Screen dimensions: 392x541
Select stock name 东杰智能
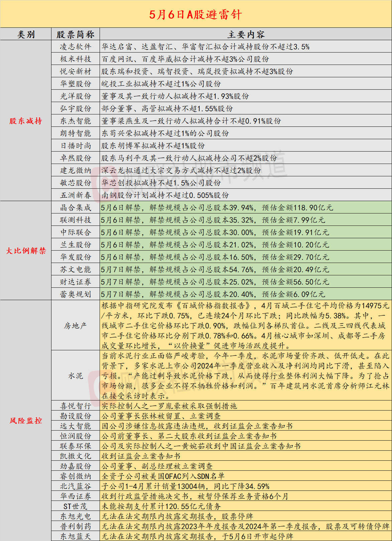[76, 121]
